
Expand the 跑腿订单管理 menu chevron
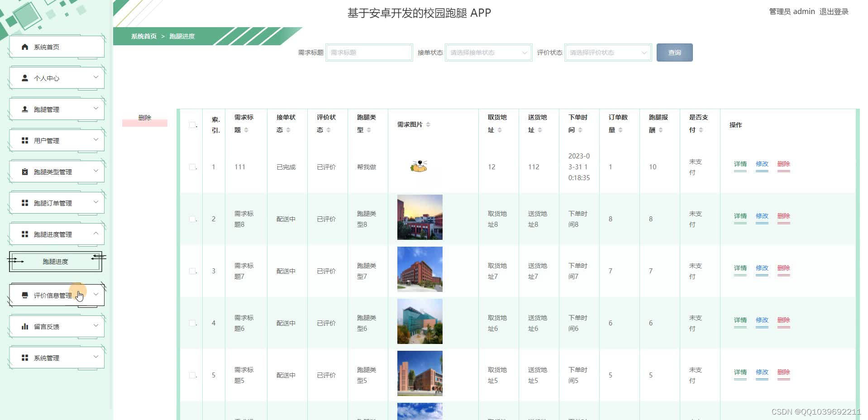(x=96, y=202)
